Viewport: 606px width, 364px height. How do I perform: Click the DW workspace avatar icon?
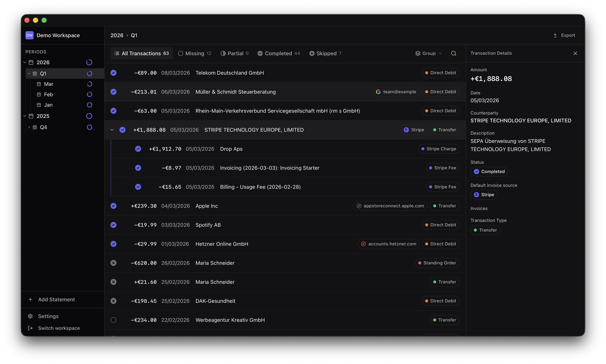pos(29,35)
